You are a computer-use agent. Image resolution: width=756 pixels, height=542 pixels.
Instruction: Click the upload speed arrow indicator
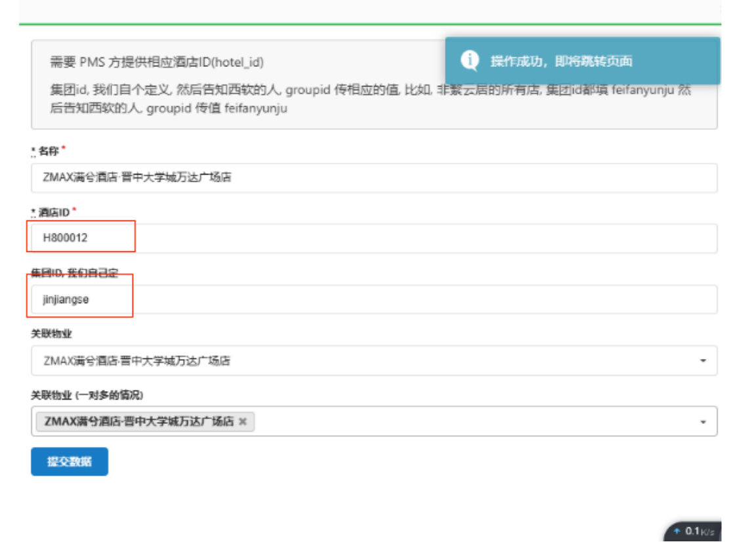point(677,531)
